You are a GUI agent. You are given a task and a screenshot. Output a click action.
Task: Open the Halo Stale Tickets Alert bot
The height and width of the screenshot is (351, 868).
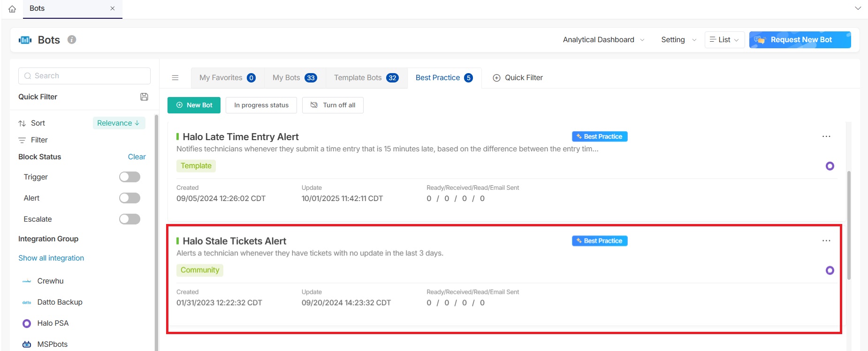235,241
